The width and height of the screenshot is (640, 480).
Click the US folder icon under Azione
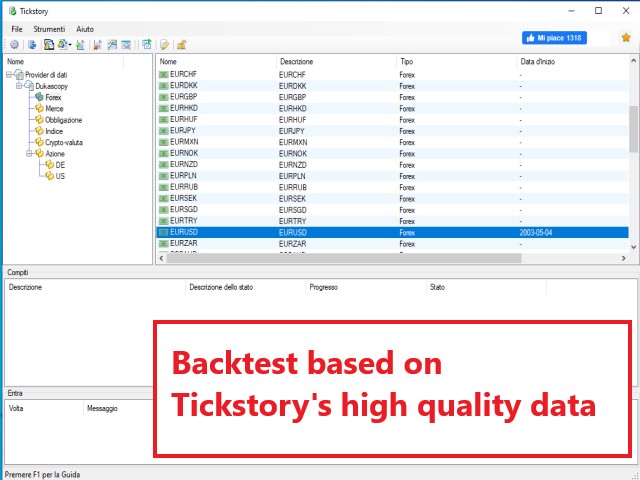(49, 176)
